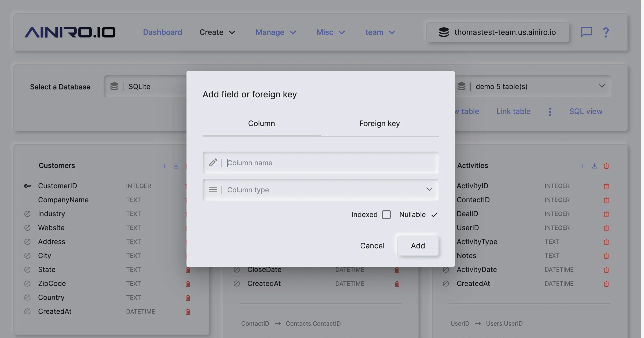Click the pencil icon in the Column name field
Image resolution: width=644 pixels, height=338 pixels.
pos(213,163)
